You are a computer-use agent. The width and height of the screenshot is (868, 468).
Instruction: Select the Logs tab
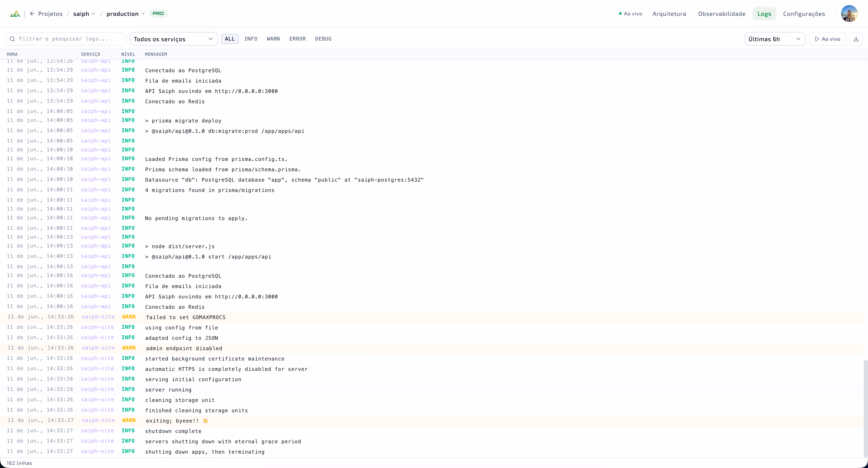point(764,14)
